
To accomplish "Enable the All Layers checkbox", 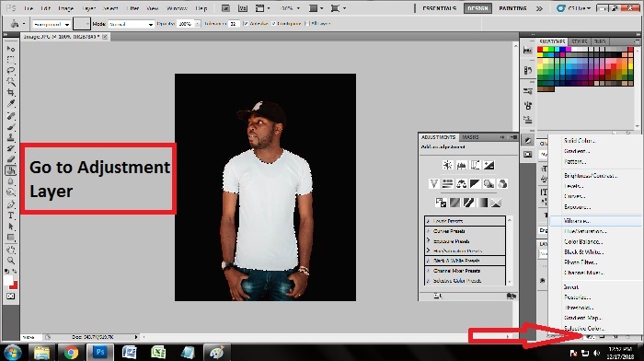I will 307,24.
